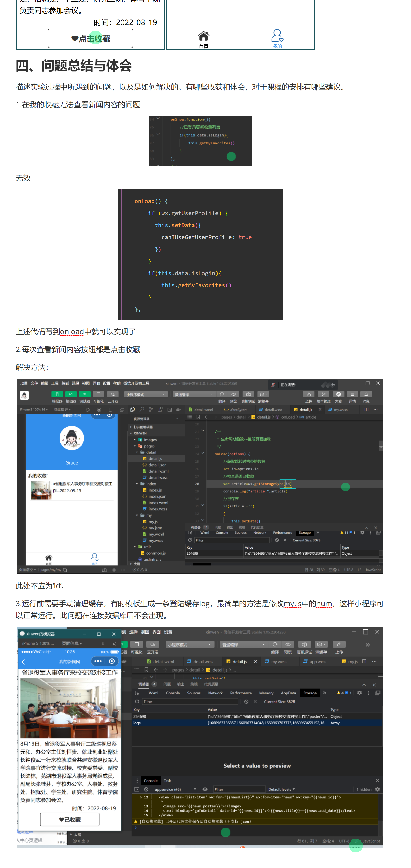Click the 调试器 debugger toolbar icon in the first DevTools screenshot

tap(85, 394)
